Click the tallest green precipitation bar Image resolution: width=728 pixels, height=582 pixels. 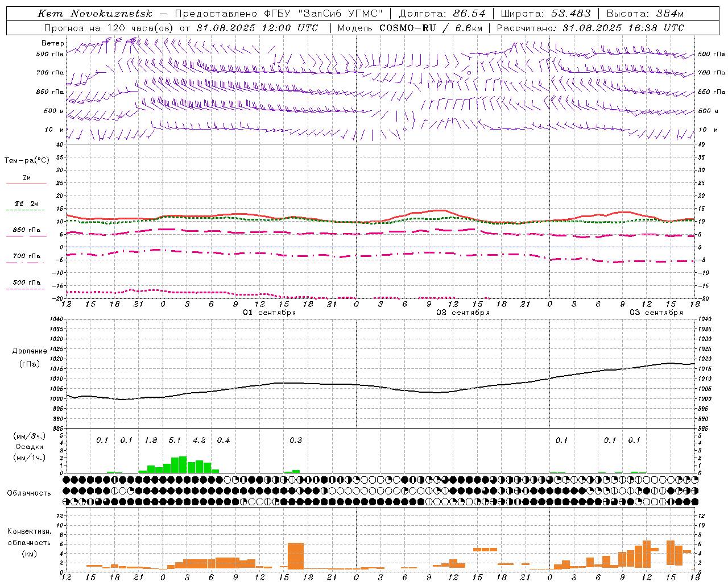[183, 464]
